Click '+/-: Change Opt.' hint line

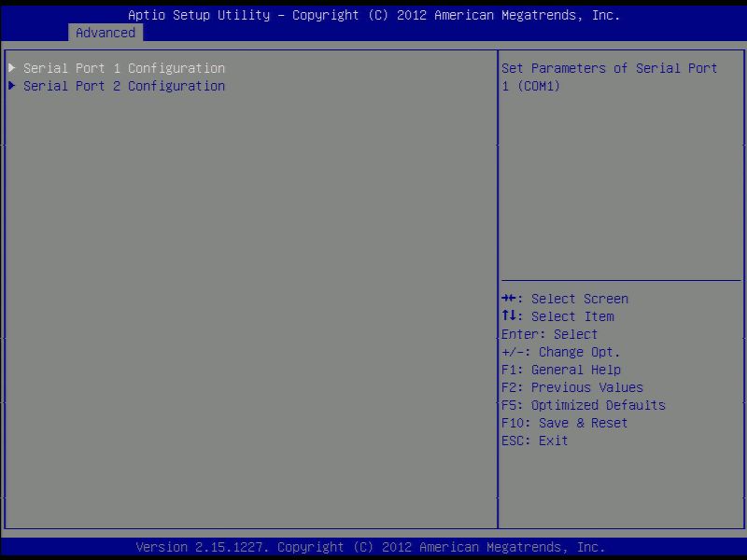point(561,352)
